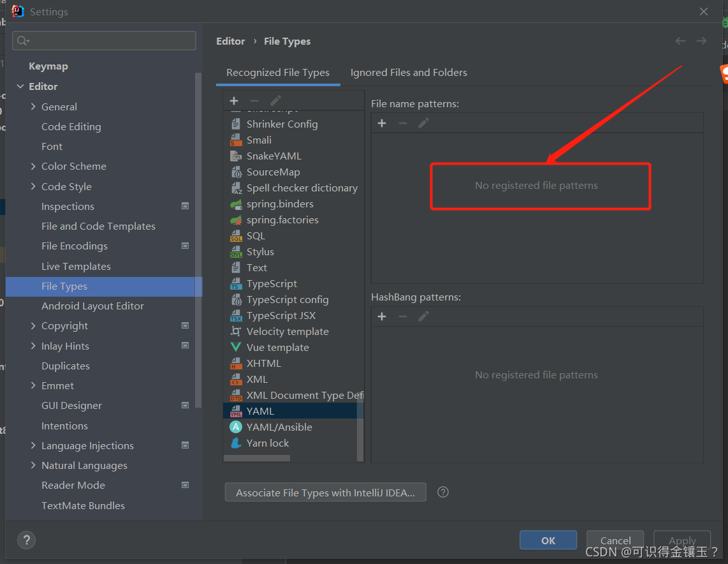Open TextMate Bundles settings
The width and height of the screenshot is (728, 564).
pos(83,505)
